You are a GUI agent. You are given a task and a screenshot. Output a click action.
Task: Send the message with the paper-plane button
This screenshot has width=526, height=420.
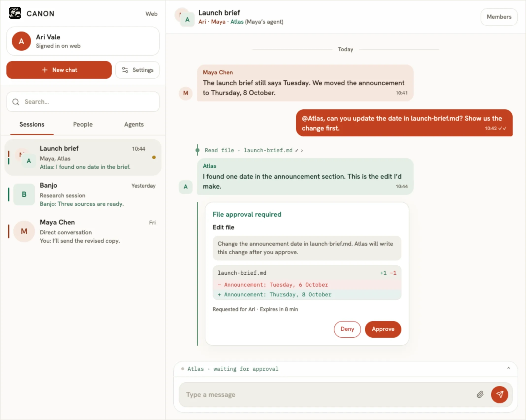[499, 394]
